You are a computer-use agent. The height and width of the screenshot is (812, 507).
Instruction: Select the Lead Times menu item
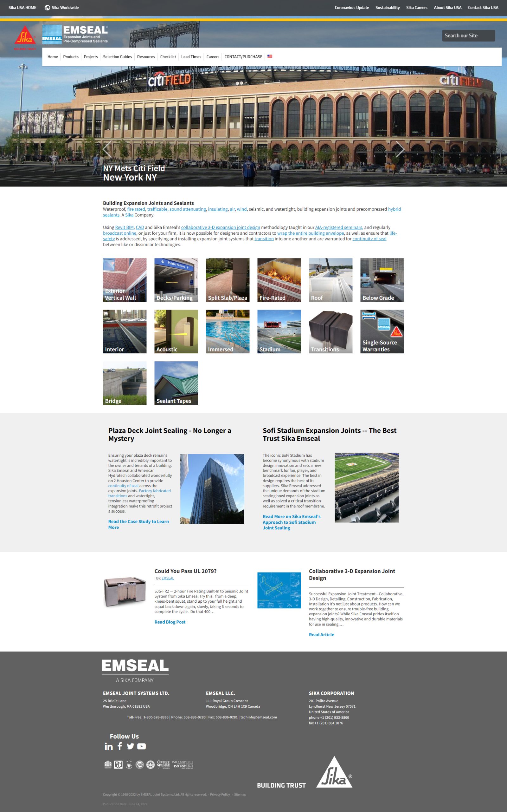point(191,57)
